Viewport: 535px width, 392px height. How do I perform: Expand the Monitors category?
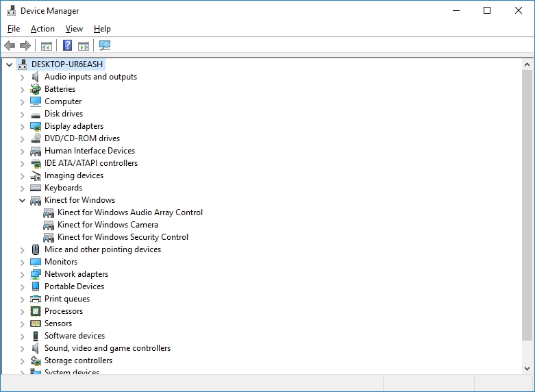click(x=22, y=262)
